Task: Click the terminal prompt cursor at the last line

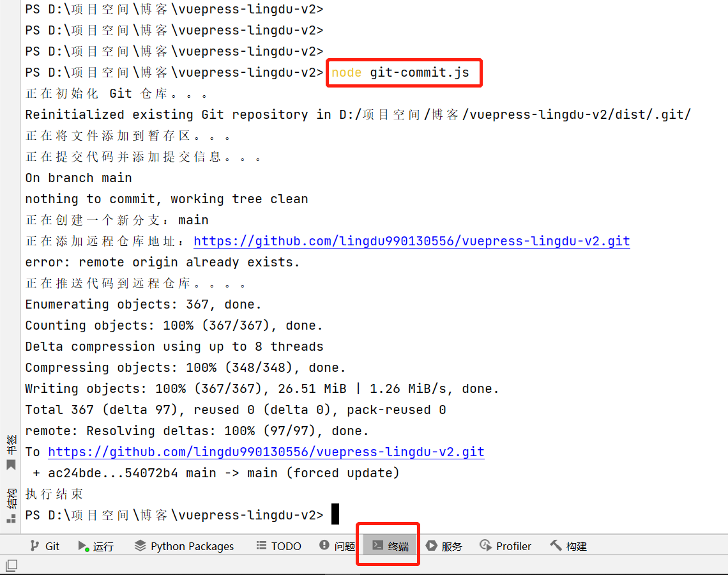Action: coord(335,515)
